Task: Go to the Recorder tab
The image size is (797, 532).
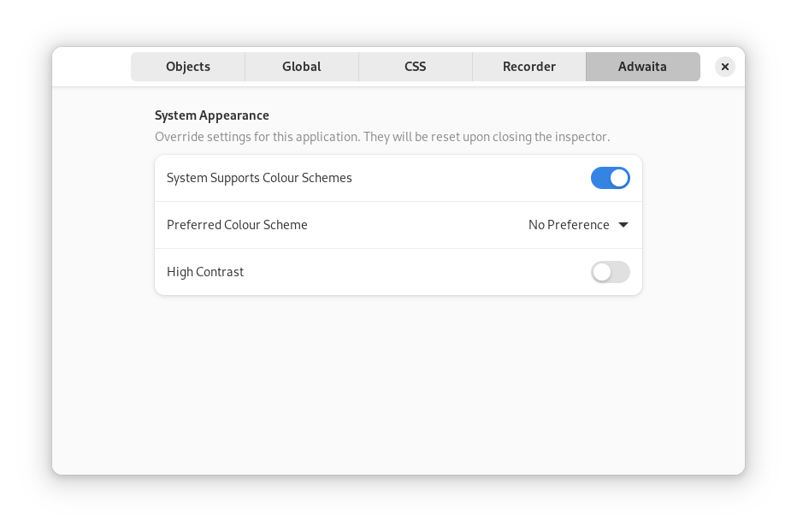Action: [529, 67]
